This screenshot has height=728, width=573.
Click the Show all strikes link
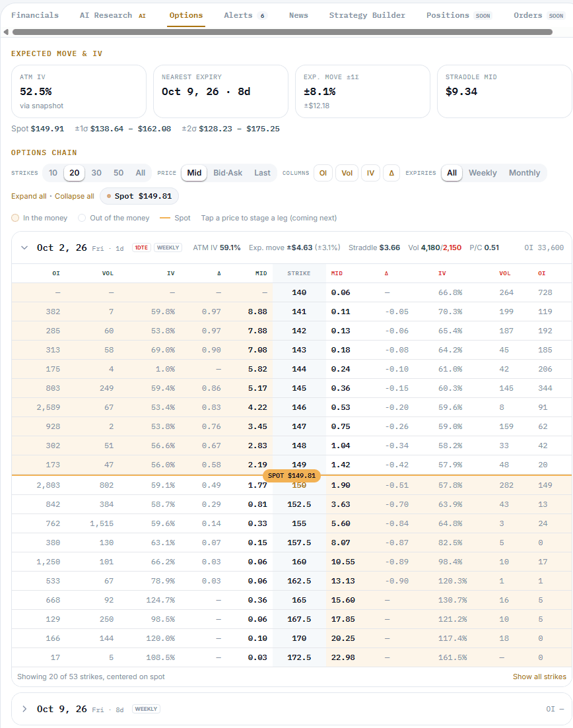click(x=539, y=677)
